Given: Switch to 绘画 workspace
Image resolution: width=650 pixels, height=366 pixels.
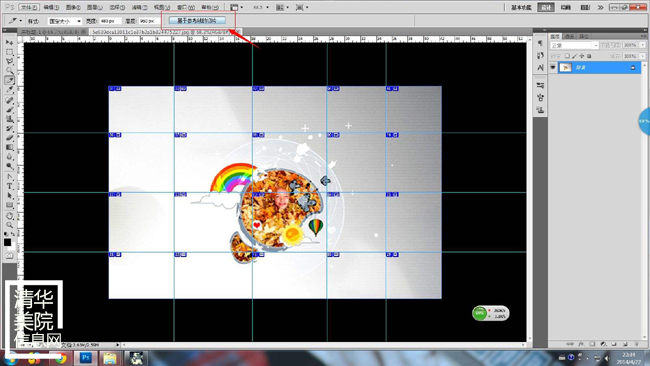Looking at the screenshot, I should click(x=565, y=7).
